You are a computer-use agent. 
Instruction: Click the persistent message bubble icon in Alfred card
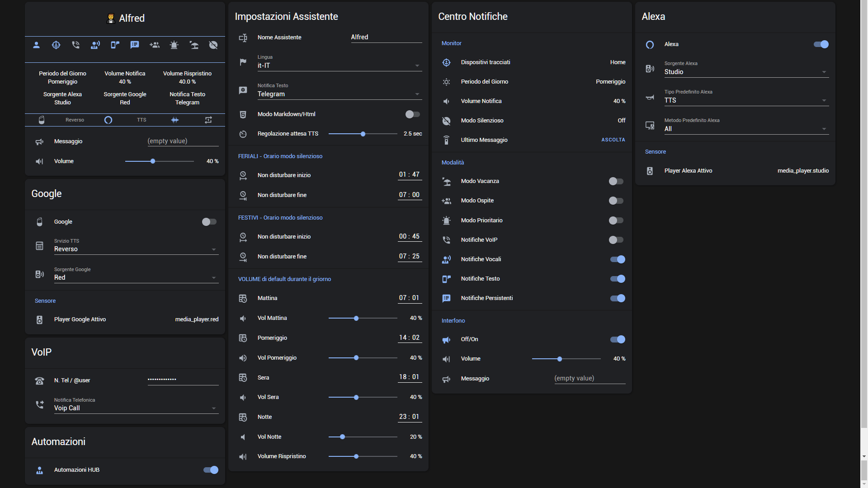pyautogui.click(x=135, y=45)
